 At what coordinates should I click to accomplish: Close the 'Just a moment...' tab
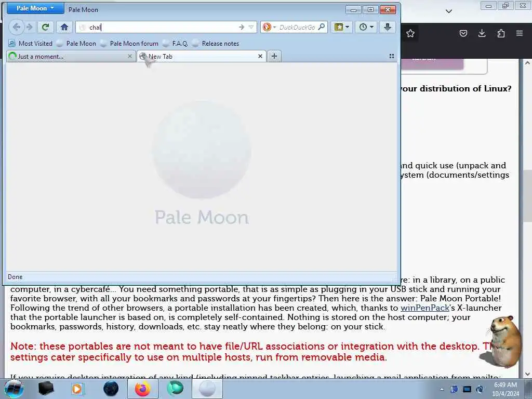click(x=129, y=56)
